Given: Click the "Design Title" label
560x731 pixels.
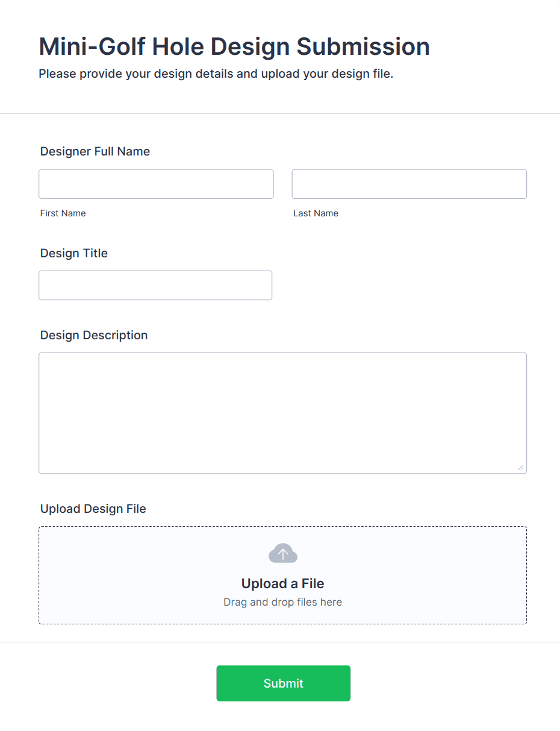Looking at the screenshot, I should 74,253.
